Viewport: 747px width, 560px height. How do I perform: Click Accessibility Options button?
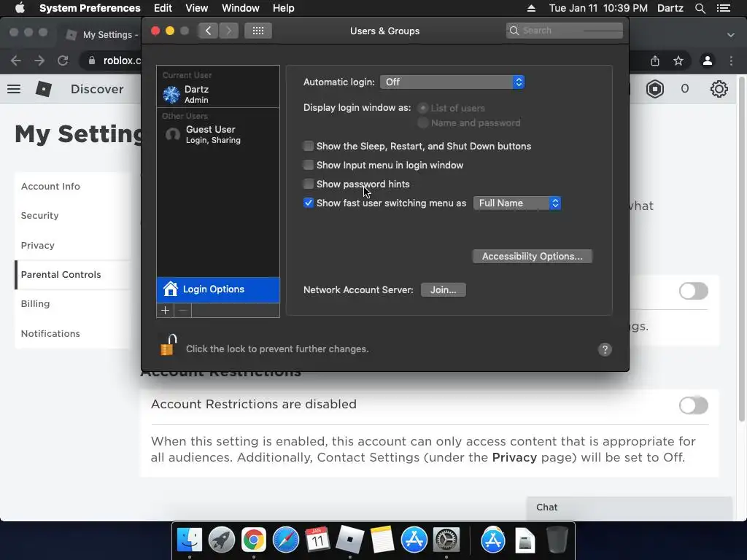532,256
